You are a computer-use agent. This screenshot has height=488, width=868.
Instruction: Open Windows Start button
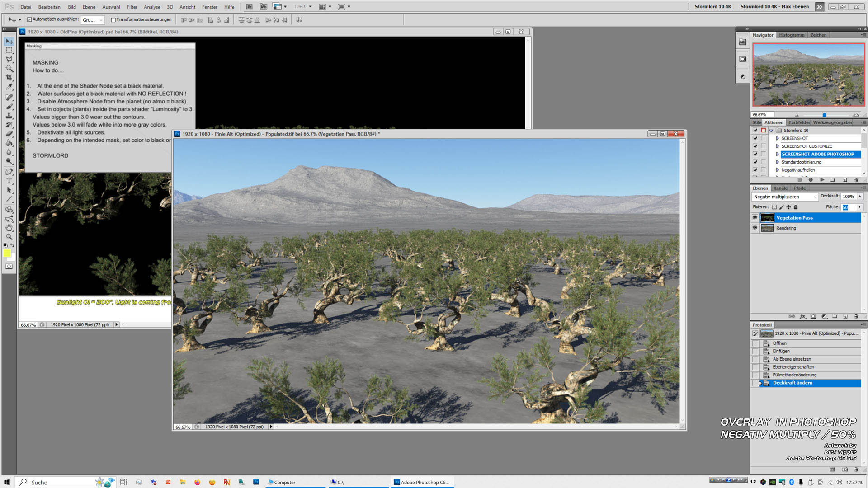7,482
